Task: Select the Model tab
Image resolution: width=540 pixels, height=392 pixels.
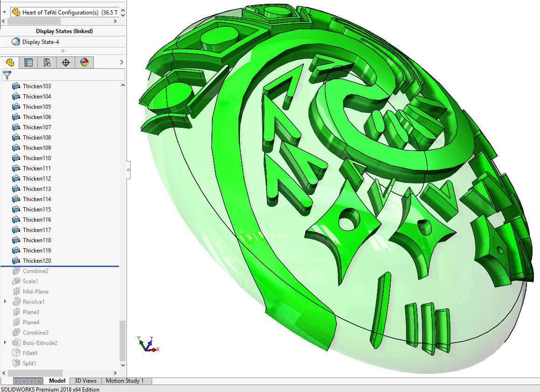Action: pos(57,381)
